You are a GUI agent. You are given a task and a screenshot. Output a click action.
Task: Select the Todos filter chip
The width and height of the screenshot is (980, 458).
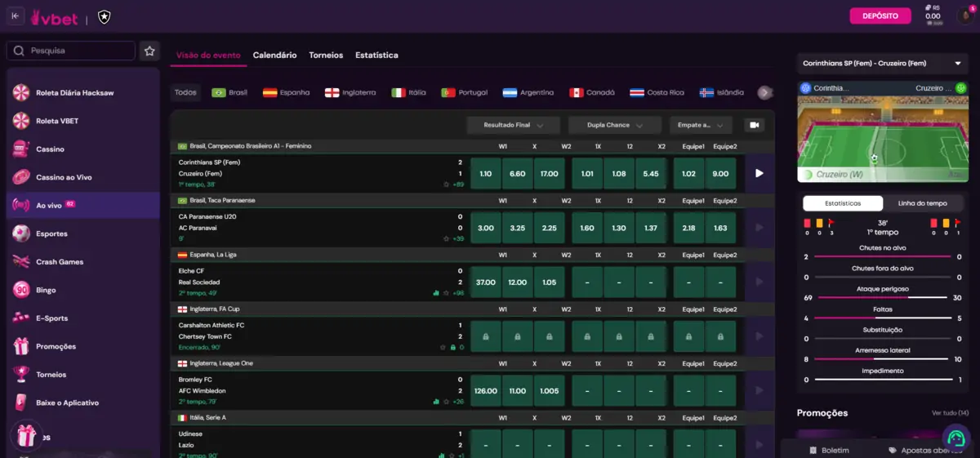coord(185,93)
